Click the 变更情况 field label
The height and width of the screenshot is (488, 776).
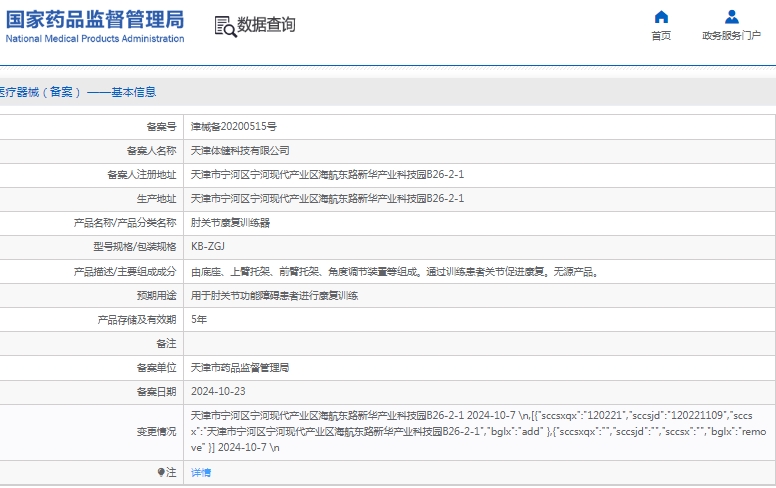click(x=156, y=432)
